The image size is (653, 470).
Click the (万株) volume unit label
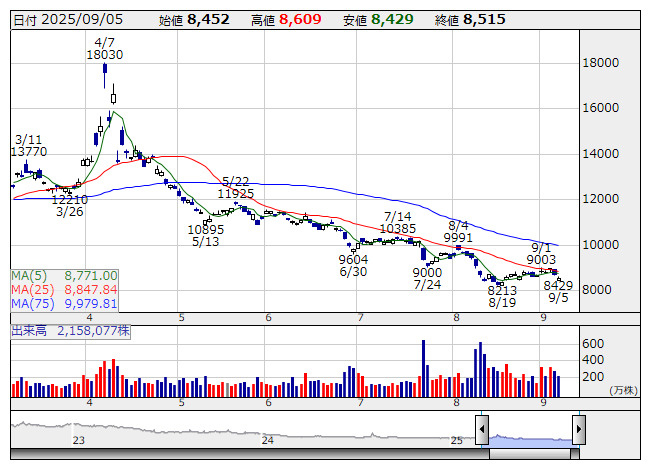[623, 390]
